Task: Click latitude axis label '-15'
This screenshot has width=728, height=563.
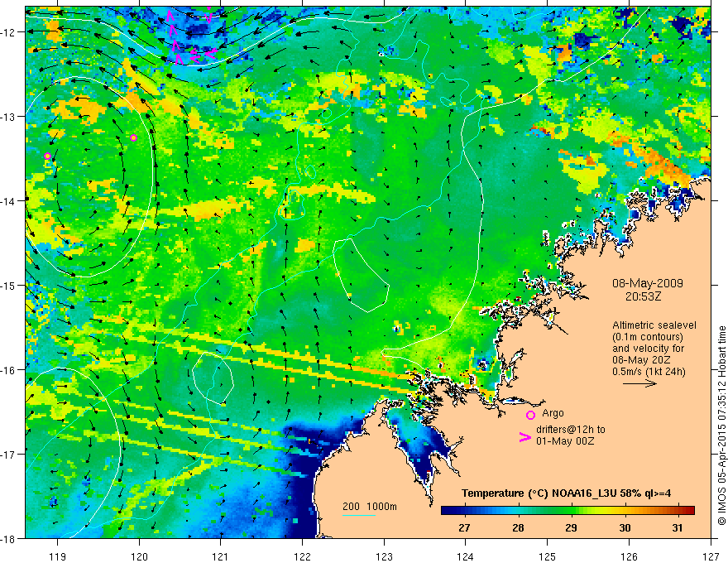Action: (8, 285)
